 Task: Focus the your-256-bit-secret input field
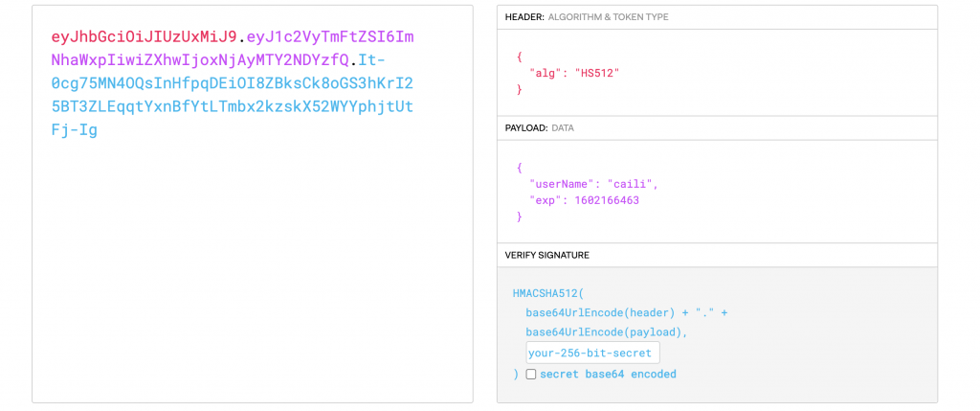click(592, 353)
